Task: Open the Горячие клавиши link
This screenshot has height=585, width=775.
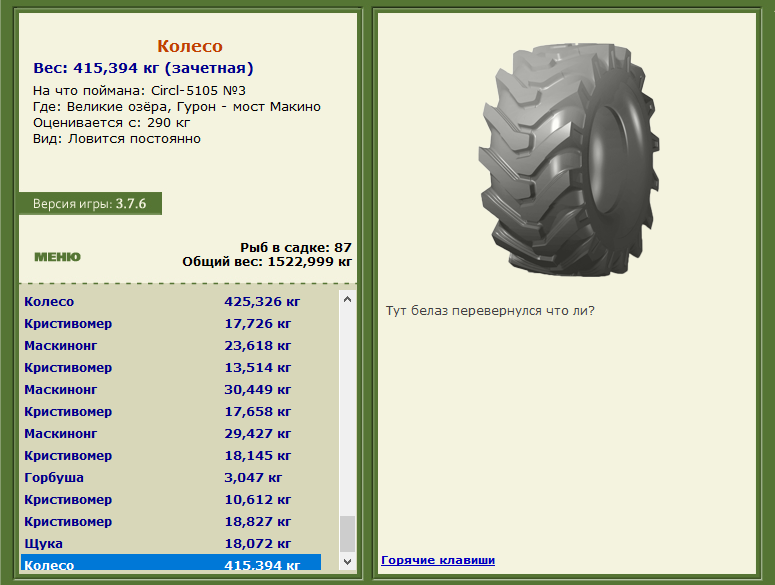Action: [x=438, y=560]
